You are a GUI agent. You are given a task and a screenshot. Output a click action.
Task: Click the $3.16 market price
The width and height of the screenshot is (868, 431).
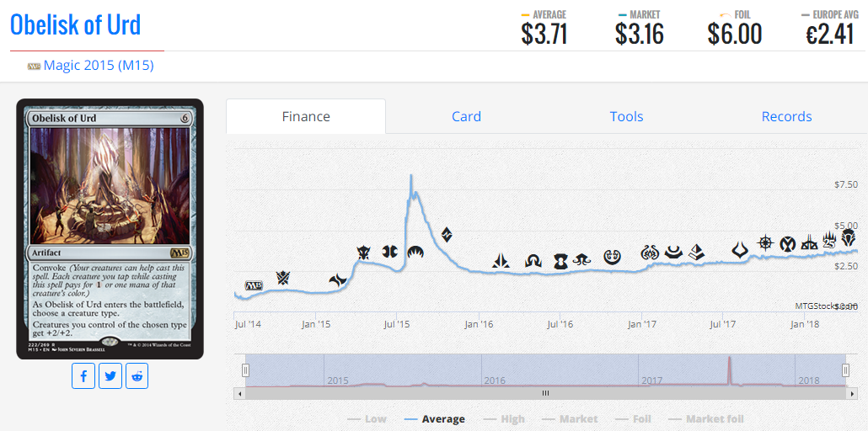(x=640, y=35)
